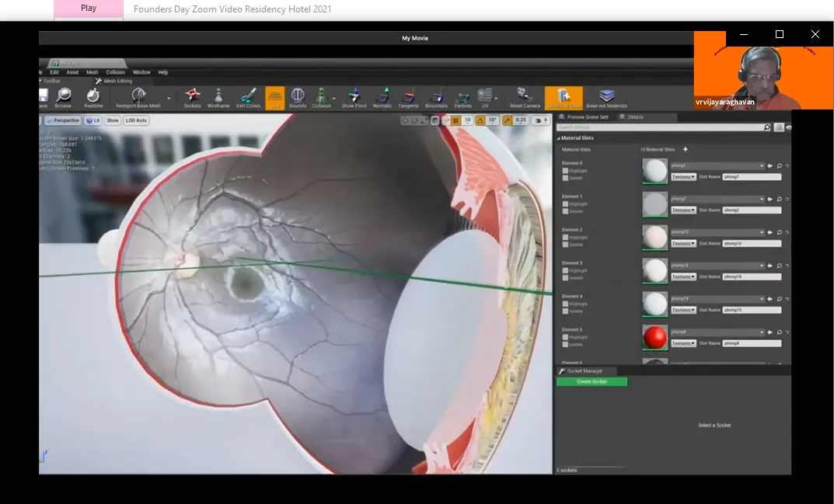Toggle the Vert Colors icon

tap(248, 99)
